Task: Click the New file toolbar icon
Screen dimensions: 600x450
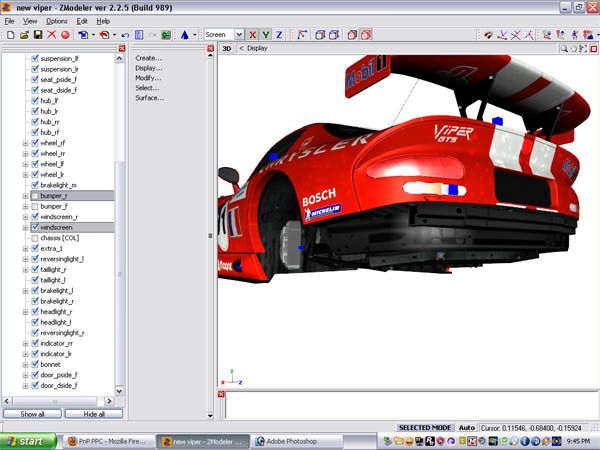Action: coord(9,34)
